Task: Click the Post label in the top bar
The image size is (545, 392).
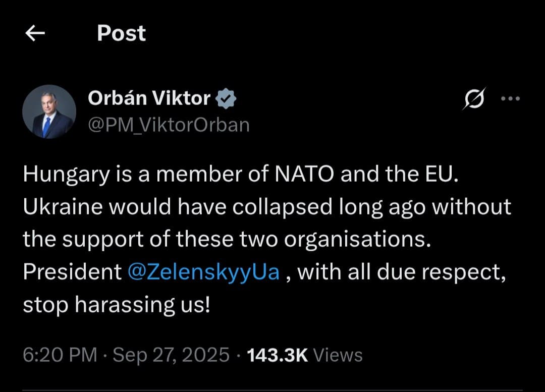Action: [121, 33]
